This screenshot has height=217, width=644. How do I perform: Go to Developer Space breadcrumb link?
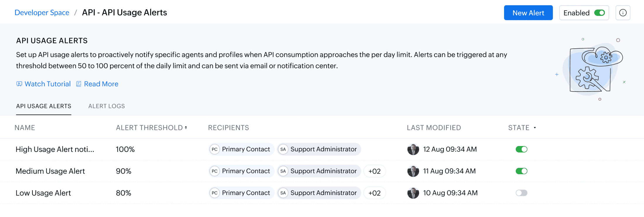click(x=42, y=13)
